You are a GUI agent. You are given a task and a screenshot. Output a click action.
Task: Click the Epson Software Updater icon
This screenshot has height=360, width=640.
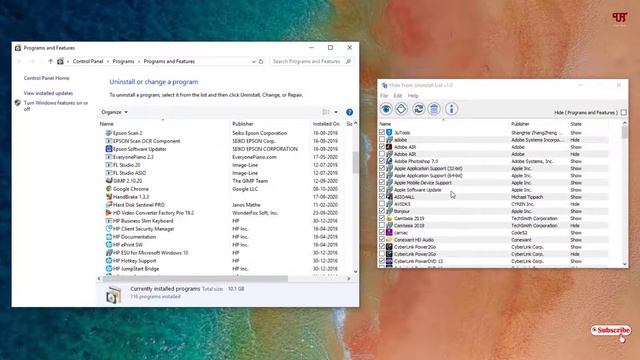pos(109,149)
